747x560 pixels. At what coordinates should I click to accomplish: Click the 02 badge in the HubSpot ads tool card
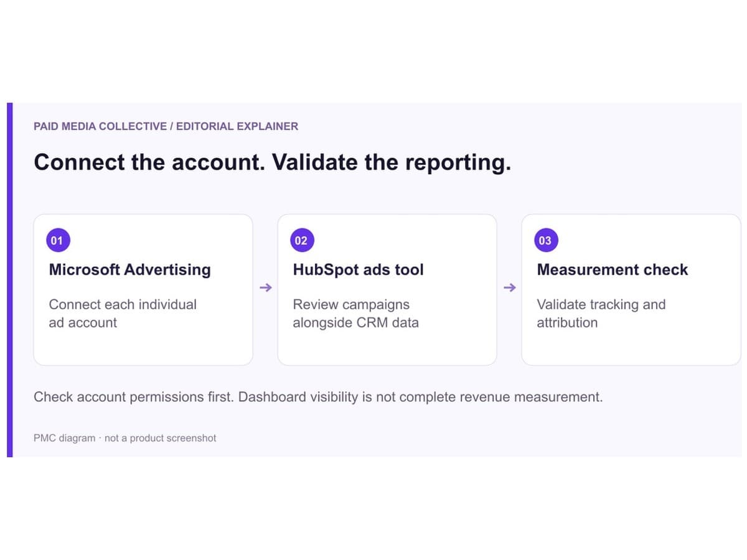pos(301,241)
